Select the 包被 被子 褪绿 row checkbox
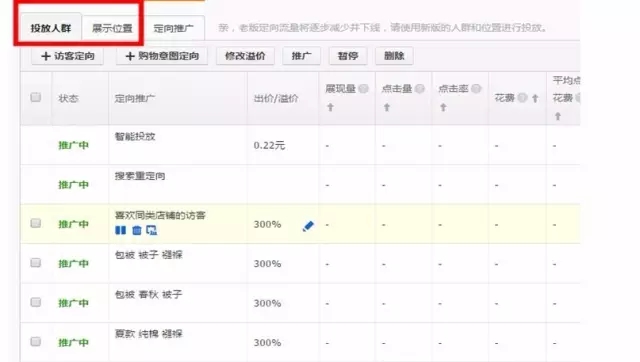 (x=36, y=262)
